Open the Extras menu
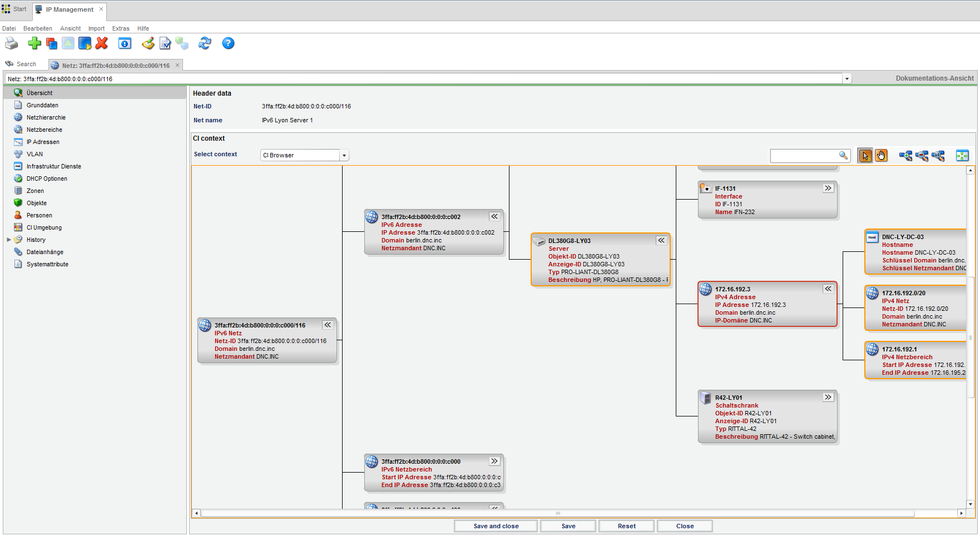Screen dimensions: 980x536 pos(121,28)
